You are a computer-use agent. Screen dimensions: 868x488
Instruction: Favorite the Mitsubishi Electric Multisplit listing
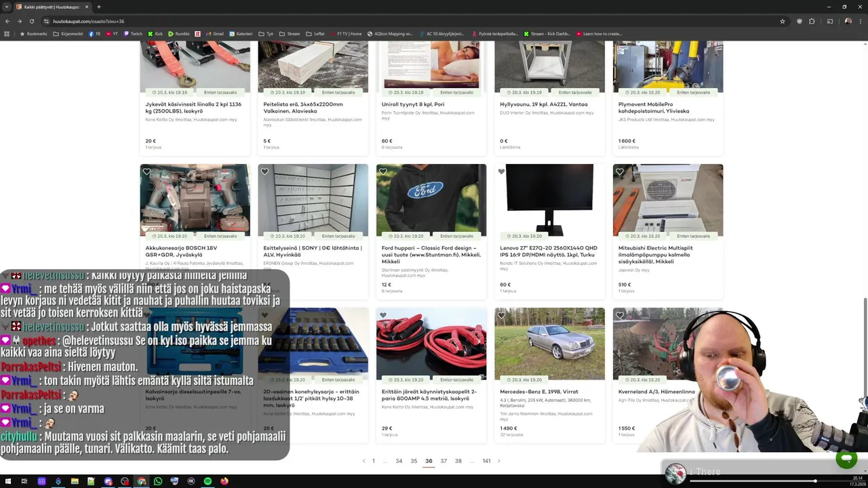click(x=620, y=171)
